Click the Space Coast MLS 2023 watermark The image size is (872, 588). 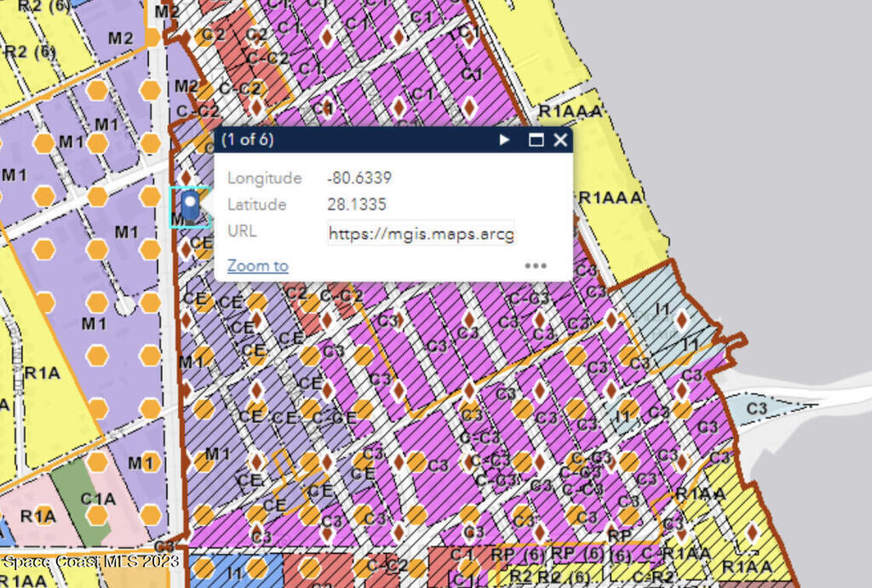90,562
